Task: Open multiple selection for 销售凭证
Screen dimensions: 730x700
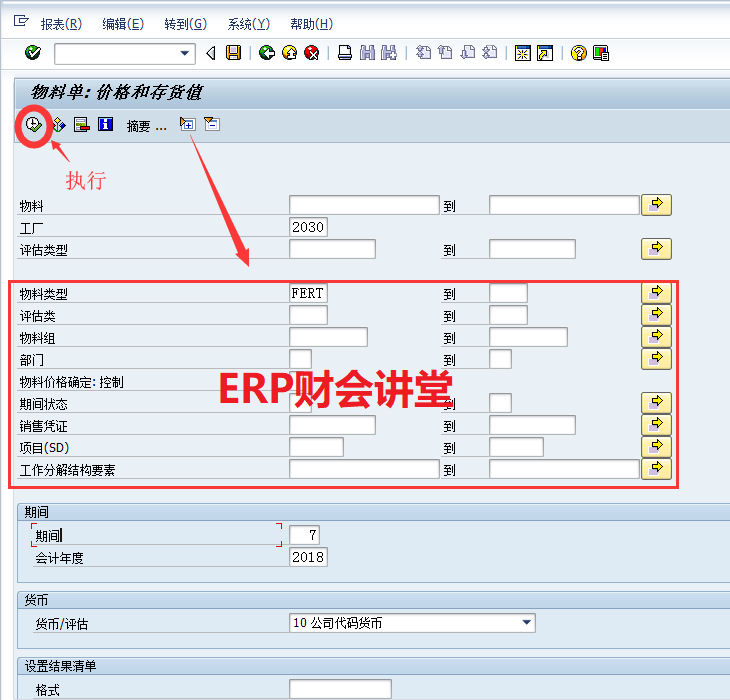Action: pyautogui.click(x=656, y=425)
